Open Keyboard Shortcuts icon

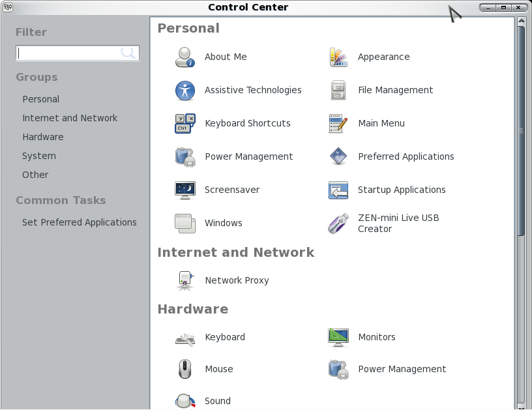(x=185, y=123)
